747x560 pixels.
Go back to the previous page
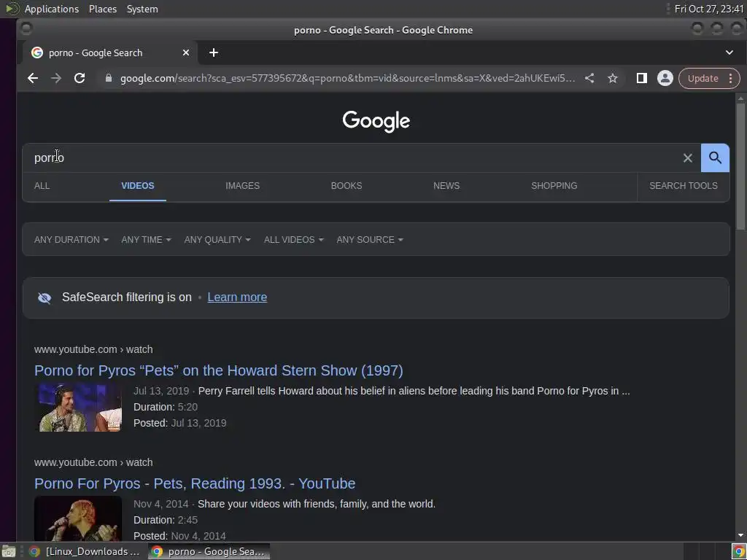tap(32, 78)
